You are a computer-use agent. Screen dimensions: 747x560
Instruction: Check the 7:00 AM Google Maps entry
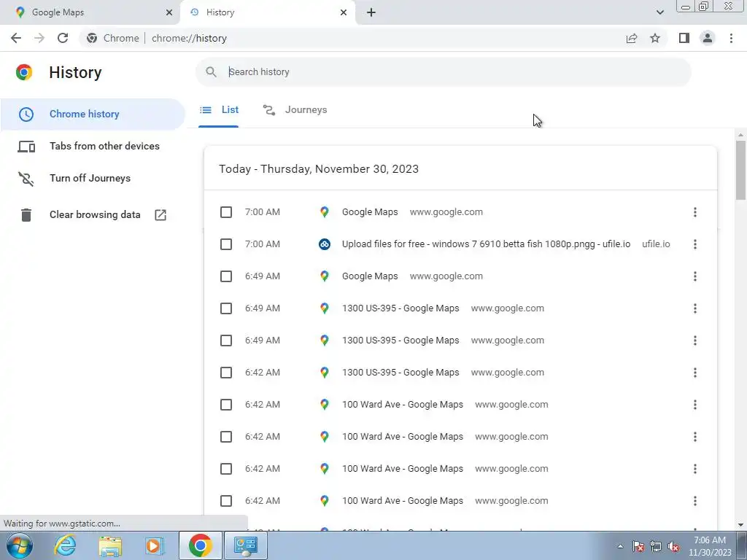(x=226, y=212)
